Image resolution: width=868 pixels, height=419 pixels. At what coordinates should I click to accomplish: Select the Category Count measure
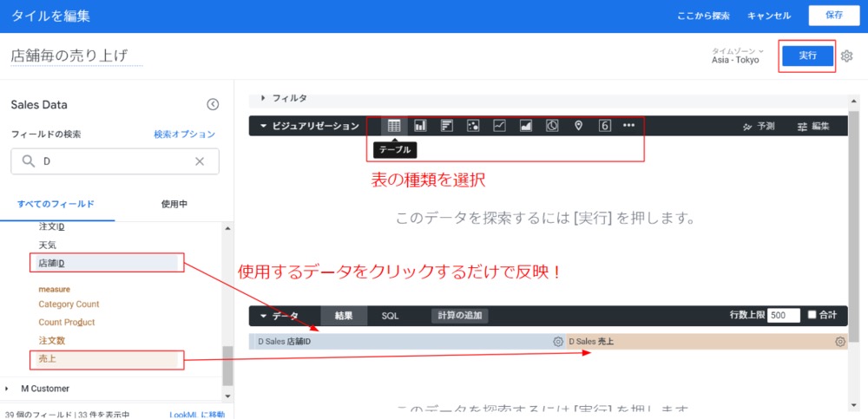[x=69, y=304]
